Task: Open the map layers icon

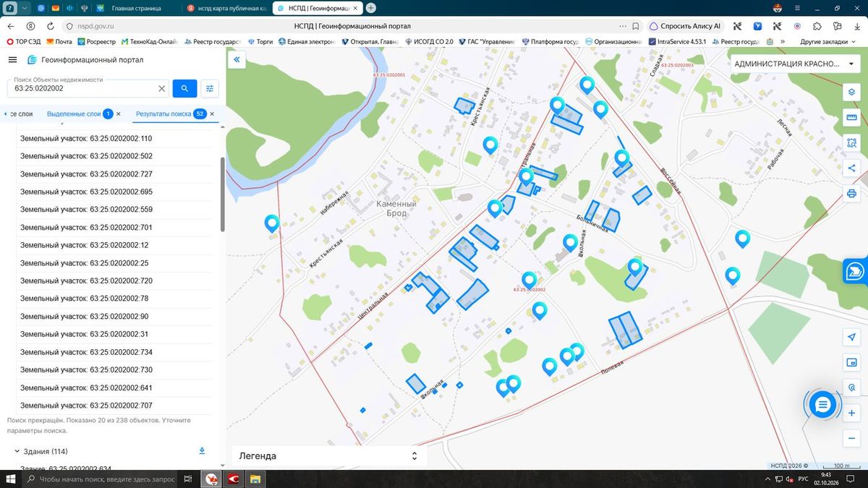Action: [851, 93]
